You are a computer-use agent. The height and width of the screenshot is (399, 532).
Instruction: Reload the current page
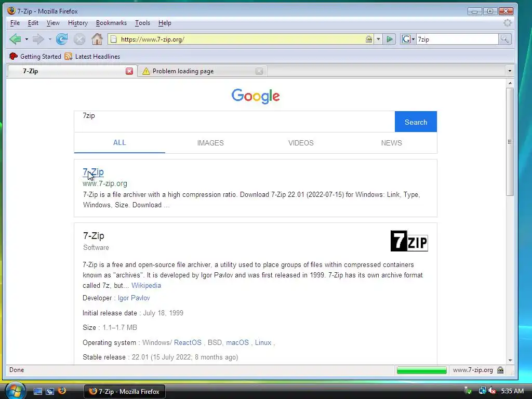click(x=62, y=39)
